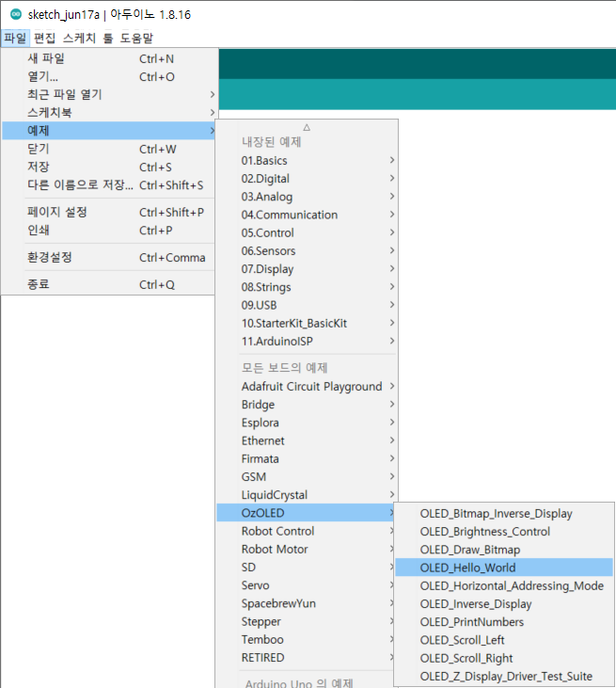The width and height of the screenshot is (616, 688).
Task: Open 08.Strings examples submenu
Action: coord(307,286)
